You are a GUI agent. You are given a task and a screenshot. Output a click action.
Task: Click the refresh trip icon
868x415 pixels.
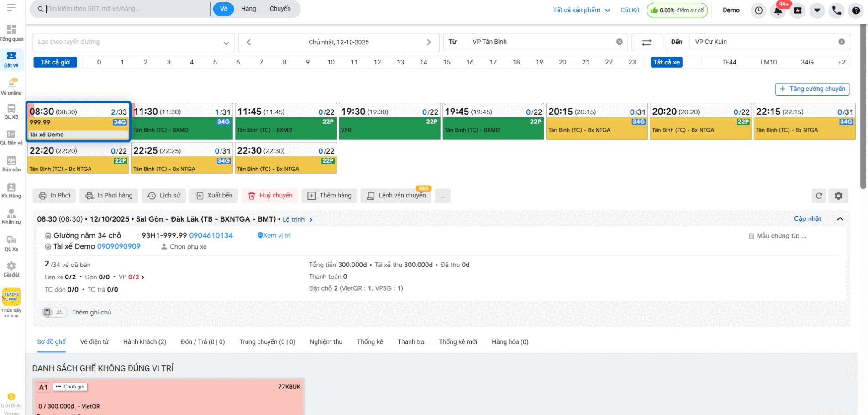[x=819, y=196]
